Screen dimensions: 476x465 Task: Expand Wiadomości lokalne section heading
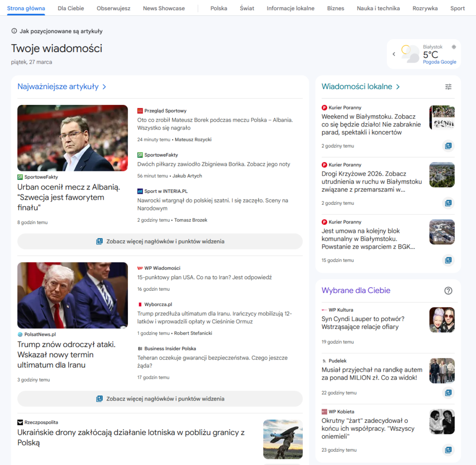[x=361, y=87]
